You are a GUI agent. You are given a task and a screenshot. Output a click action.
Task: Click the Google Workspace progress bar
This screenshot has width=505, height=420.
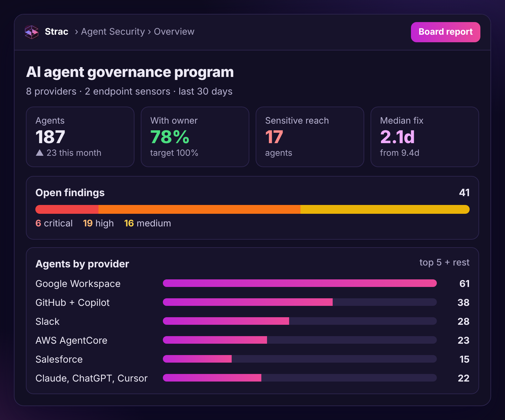300,283
